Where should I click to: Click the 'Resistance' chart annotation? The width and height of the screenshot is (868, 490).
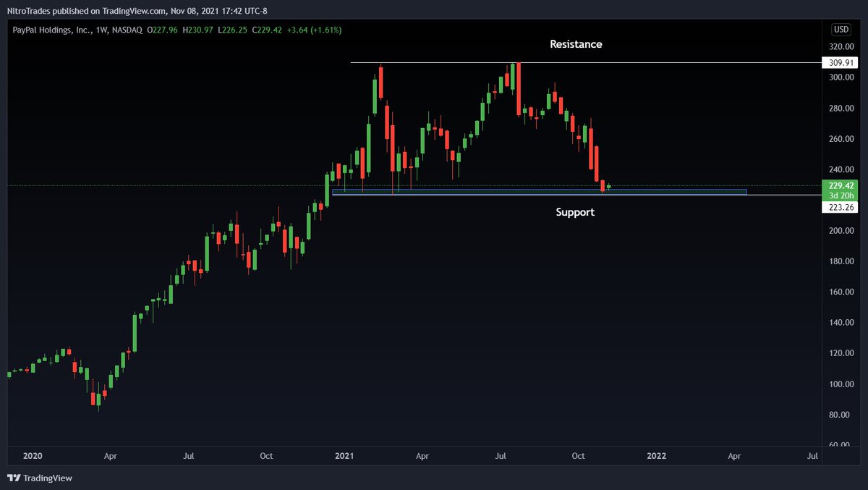(576, 44)
